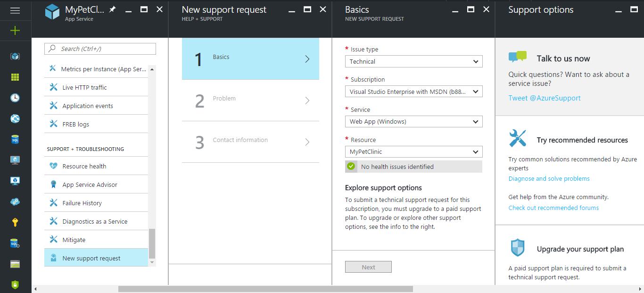
Task: Open the billing card icon in sidebar
Action: pyautogui.click(x=15, y=264)
